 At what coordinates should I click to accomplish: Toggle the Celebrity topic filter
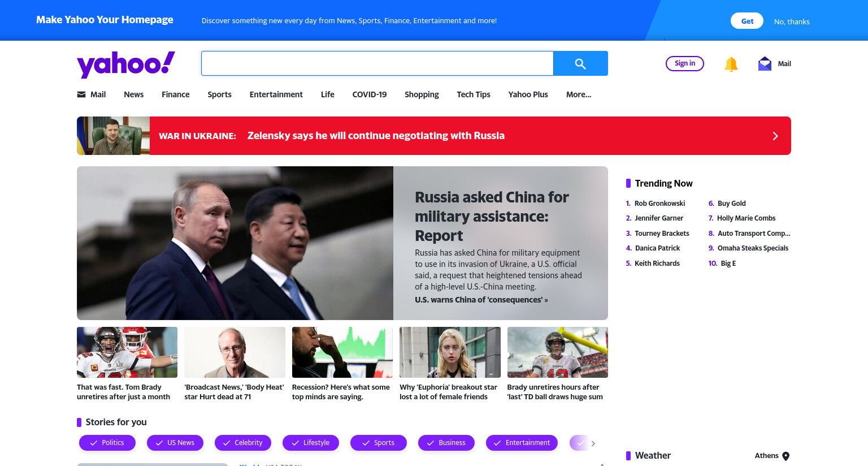(243, 443)
